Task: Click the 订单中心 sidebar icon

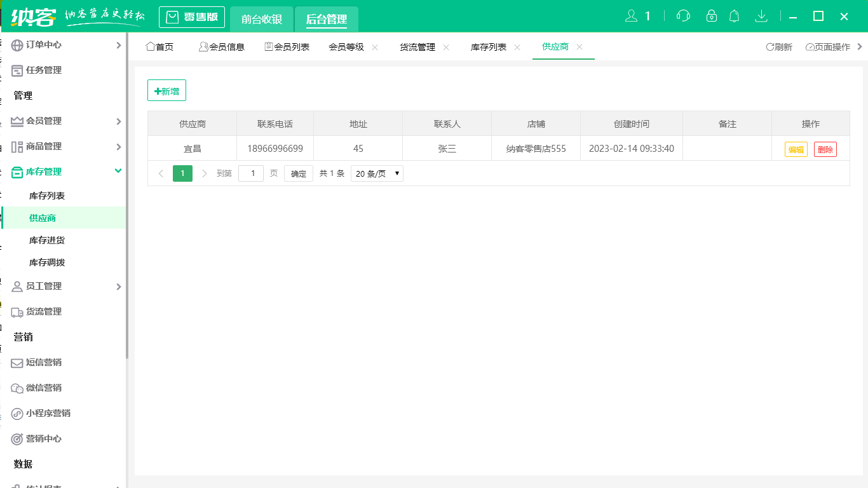Action: [x=16, y=44]
